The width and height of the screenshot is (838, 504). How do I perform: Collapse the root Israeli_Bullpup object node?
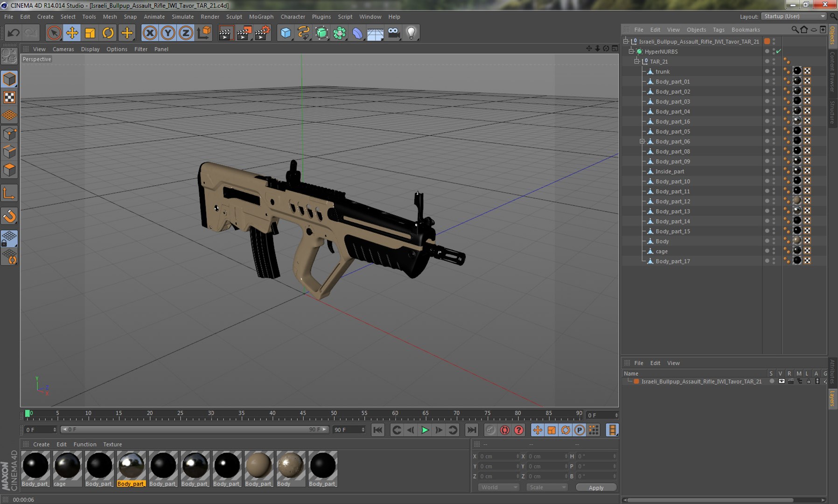[x=626, y=41]
